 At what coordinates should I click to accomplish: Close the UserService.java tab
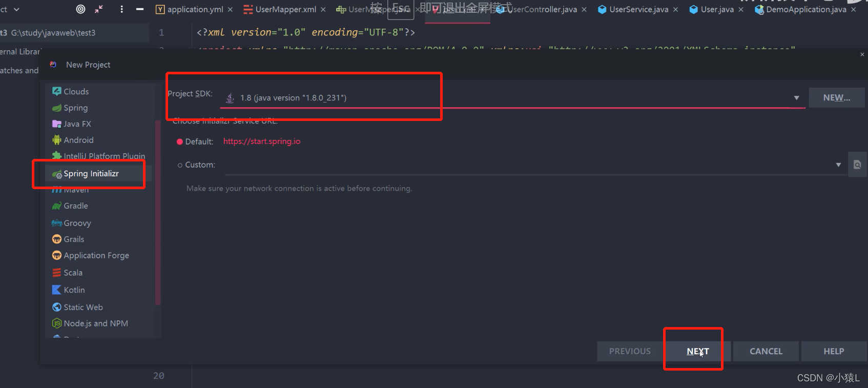[x=675, y=10]
